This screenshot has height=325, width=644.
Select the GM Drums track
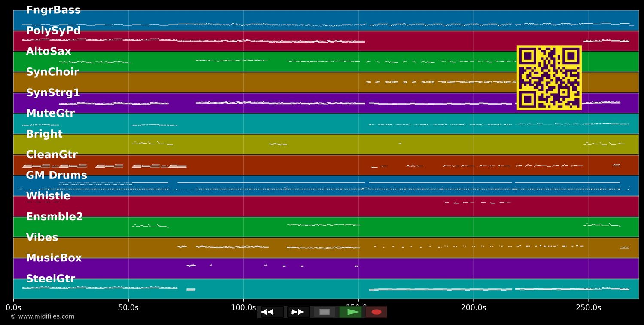[56, 175]
